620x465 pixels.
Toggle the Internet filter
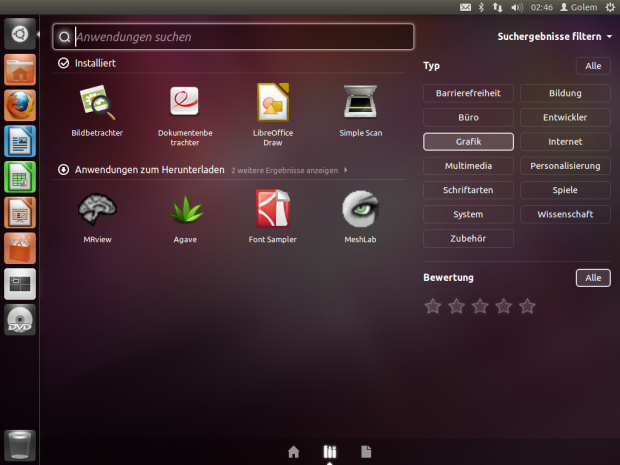click(x=565, y=142)
